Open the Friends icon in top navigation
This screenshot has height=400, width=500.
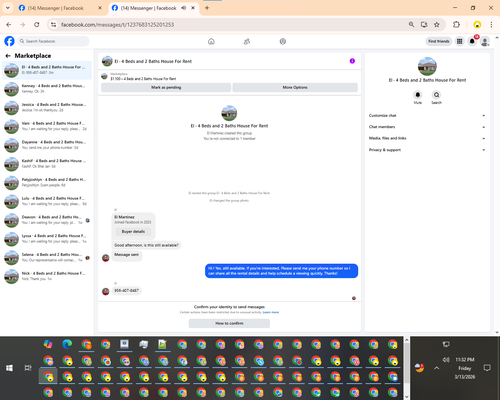(247, 41)
